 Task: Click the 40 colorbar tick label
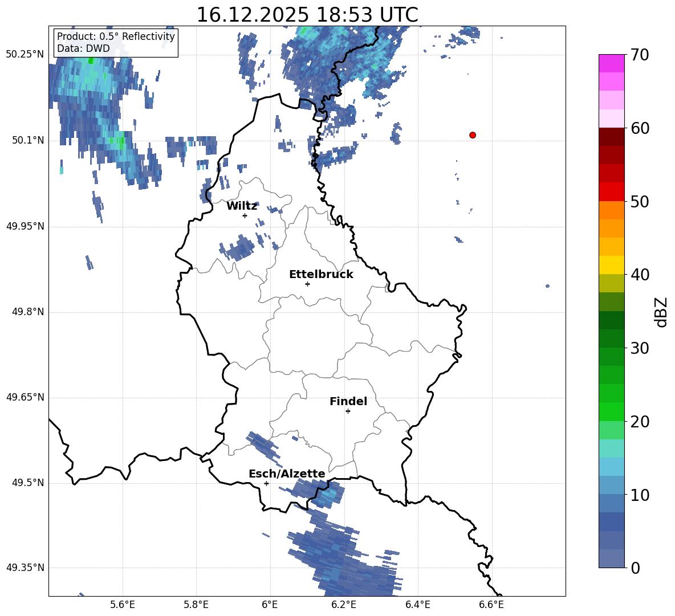[640, 275]
